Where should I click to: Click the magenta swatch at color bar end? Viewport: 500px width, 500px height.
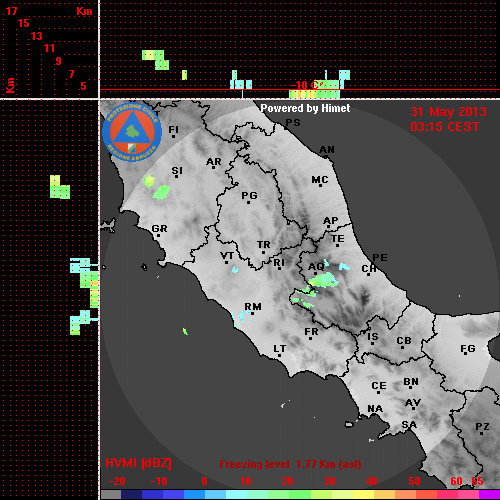tap(489, 495)
